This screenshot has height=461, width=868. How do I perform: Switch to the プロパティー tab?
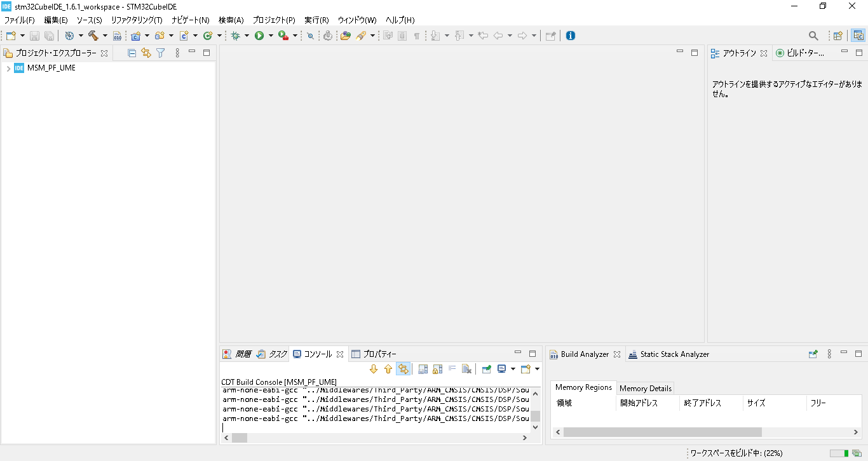(374, 354)
